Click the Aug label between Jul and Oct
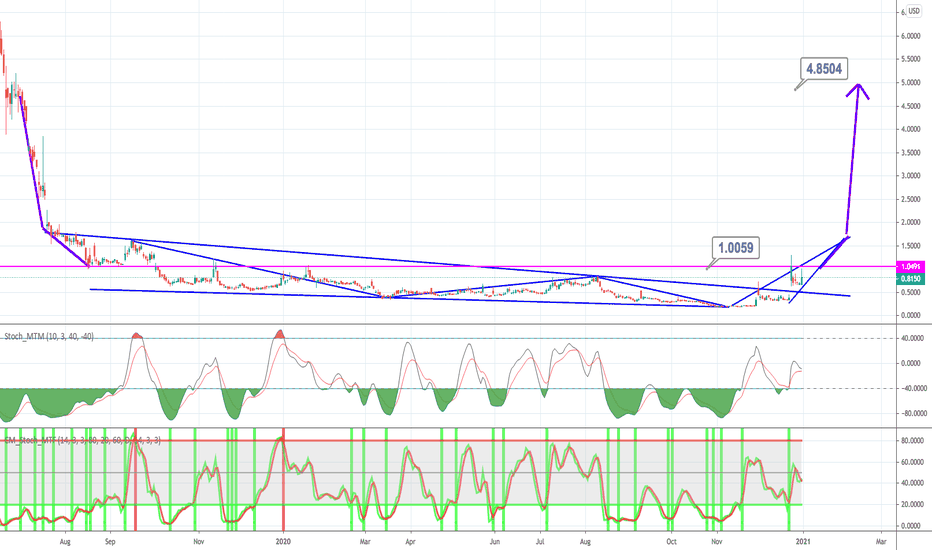 coord(585,542)
